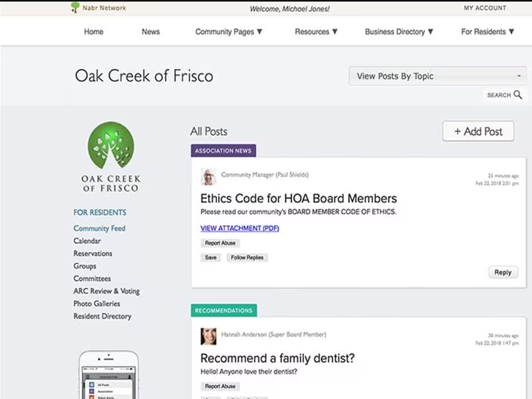532x399 pixels.
Task: Expand the Resources menu
Action: 316,31
